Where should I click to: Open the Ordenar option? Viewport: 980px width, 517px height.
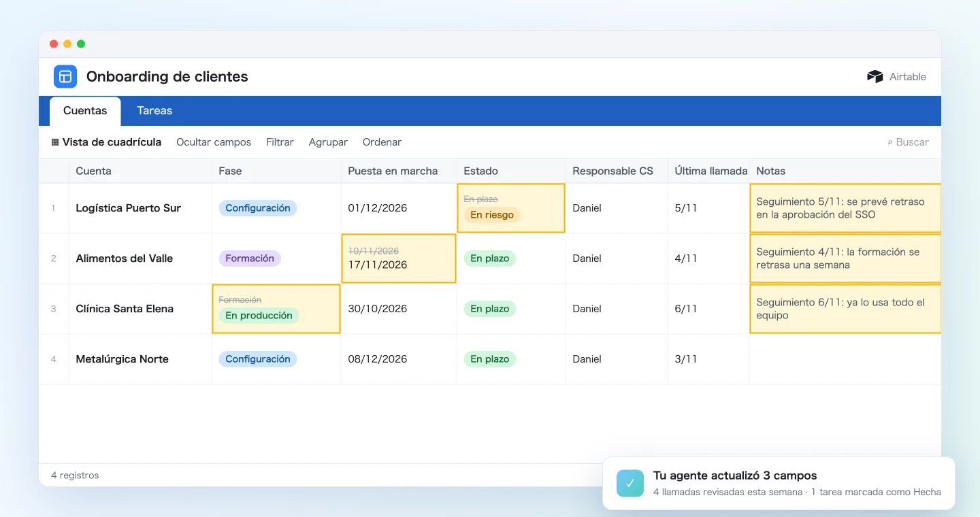pos(382,142)
